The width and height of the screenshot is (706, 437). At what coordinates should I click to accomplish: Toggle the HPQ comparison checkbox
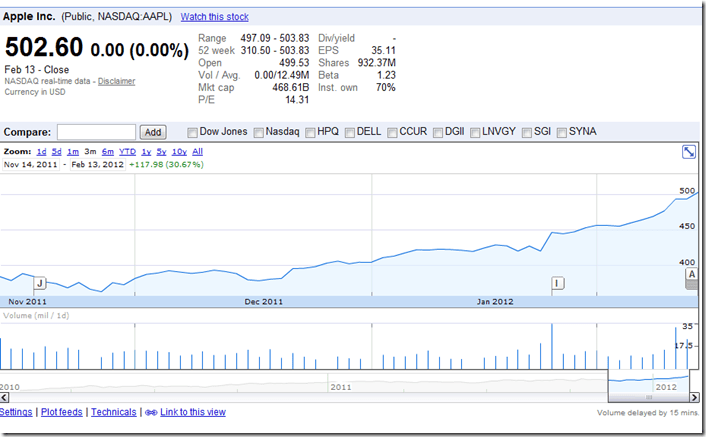click(x=310, y=132)
